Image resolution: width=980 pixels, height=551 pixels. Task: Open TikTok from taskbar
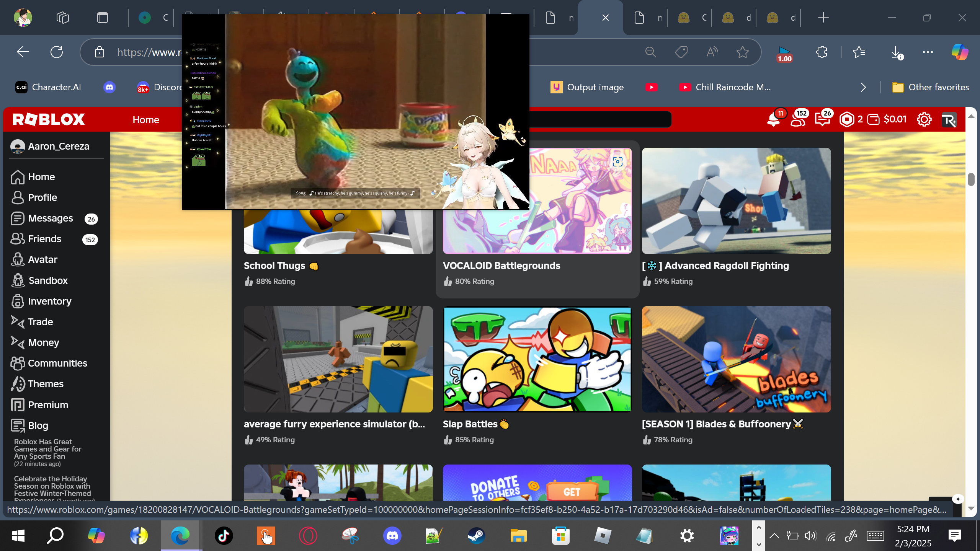(x=224, y=536)
